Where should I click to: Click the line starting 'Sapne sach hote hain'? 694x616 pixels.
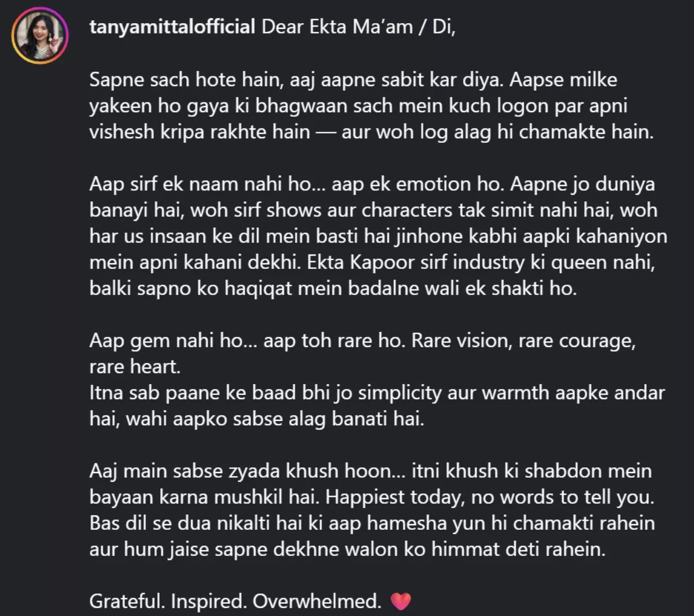(x=353, y=80)
